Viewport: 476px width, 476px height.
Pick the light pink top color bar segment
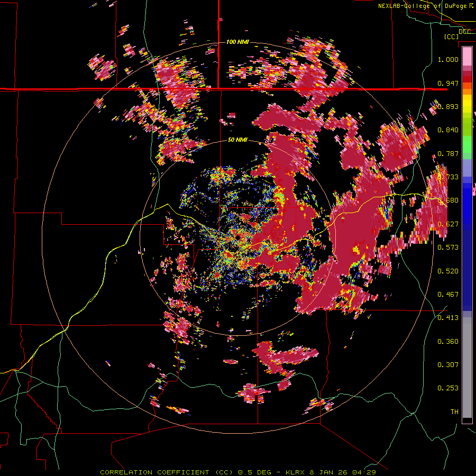pyautogui.click(x=467, y=56)
